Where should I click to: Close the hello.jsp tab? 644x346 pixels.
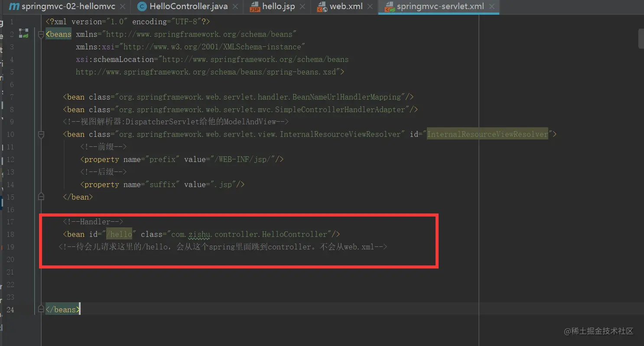pyautogui.click(x=303, y=7)
